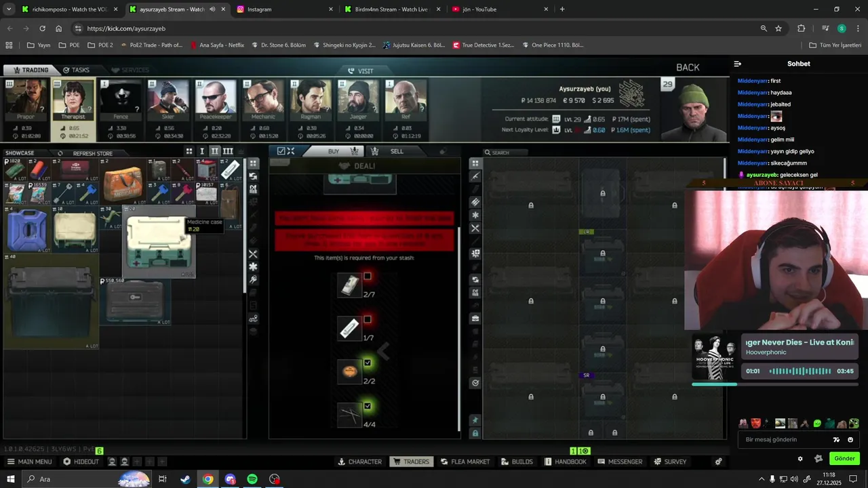Image resolution: width=868 pixels, height=488 pixels.
Task: Bookmark this page with star icon
Action: pos(778,28)
